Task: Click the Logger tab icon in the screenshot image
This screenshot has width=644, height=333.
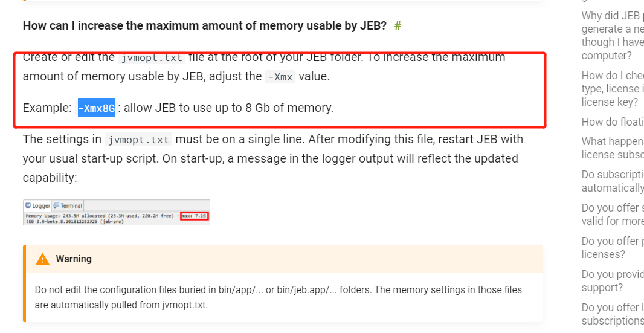Action: pos(28,205)
